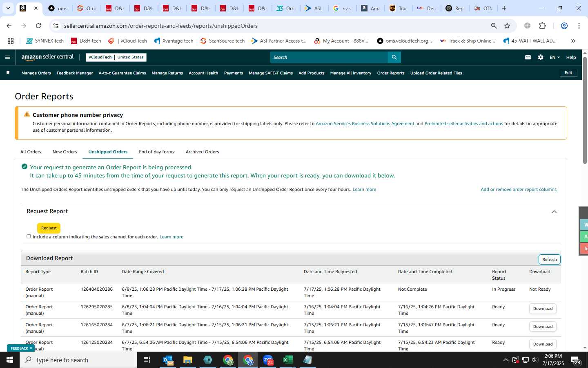
Task: Switch to End of day forms tab
Action: tap(156, 152)
